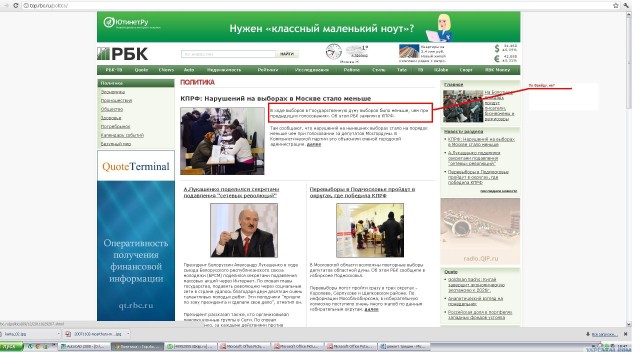The width and height of the screenshot is (640, 360).
Task: Open Goldman Sachs: Китай link under Quote
Action: (476, 285)
